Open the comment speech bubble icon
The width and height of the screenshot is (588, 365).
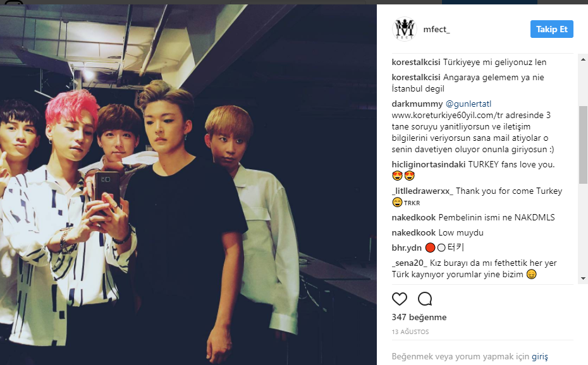[x=425, y=299]
